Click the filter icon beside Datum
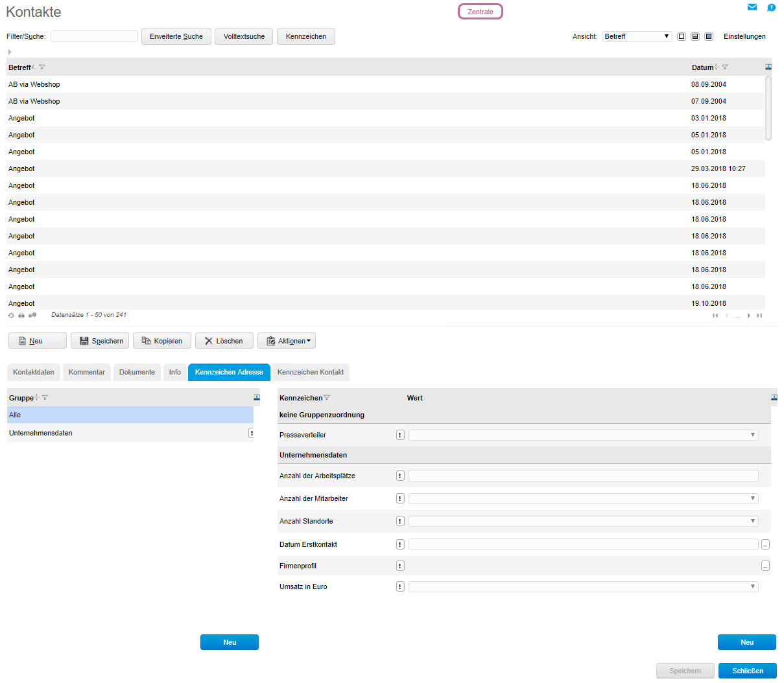 [x=725, y=67]
